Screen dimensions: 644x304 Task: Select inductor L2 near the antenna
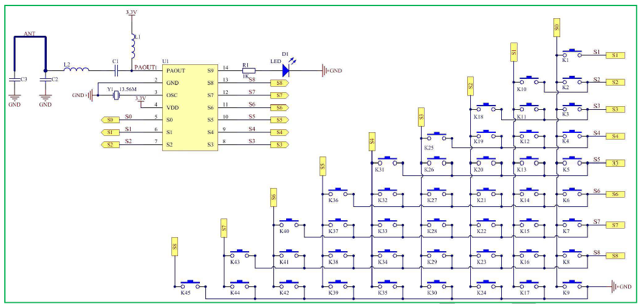pos(75,70)
